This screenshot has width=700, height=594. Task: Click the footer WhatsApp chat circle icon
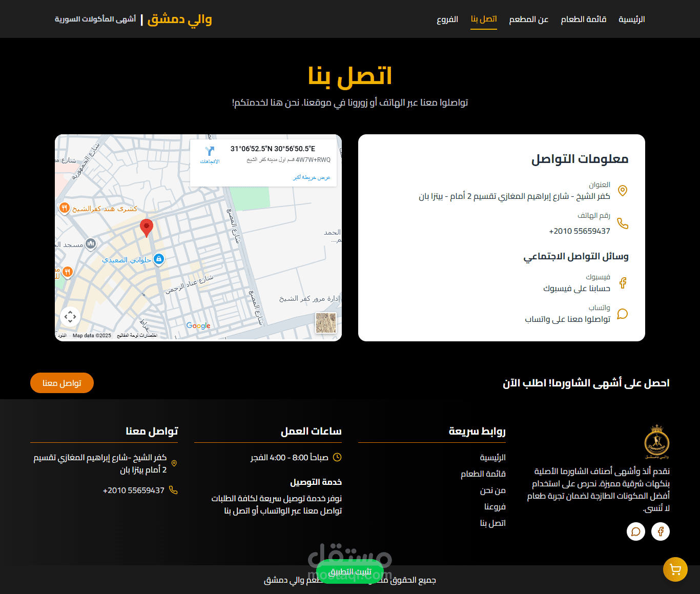pos(636,531)
